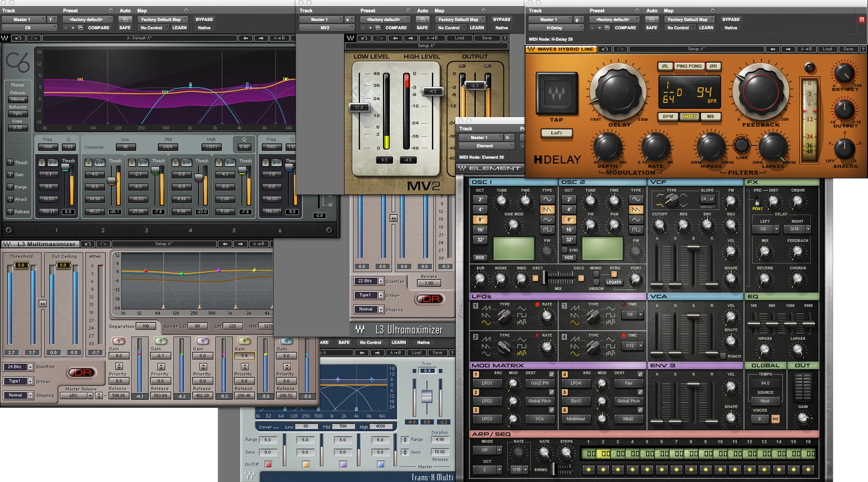This screenshot has height=482, width=868.
Task: Load next preset with Trans-X right arrow
Action: pos(378,353)
